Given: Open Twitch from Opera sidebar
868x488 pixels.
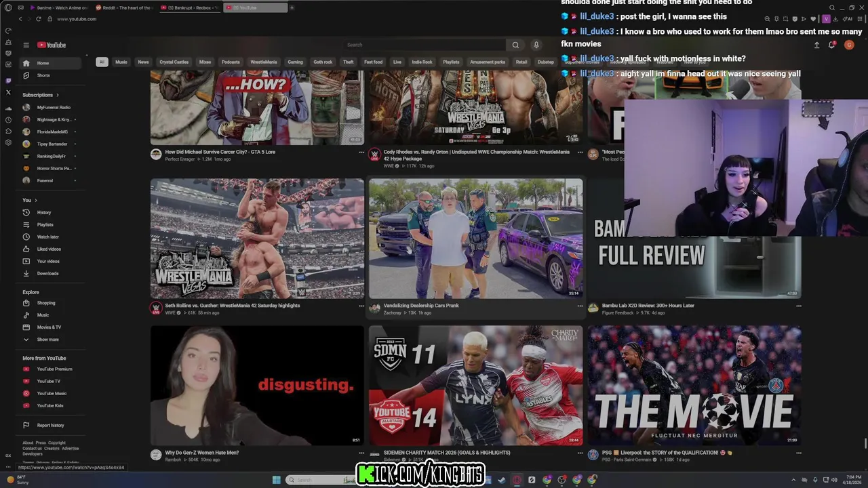Looking at the screenshot, I should pyautogui.click(x=8, y=81).
